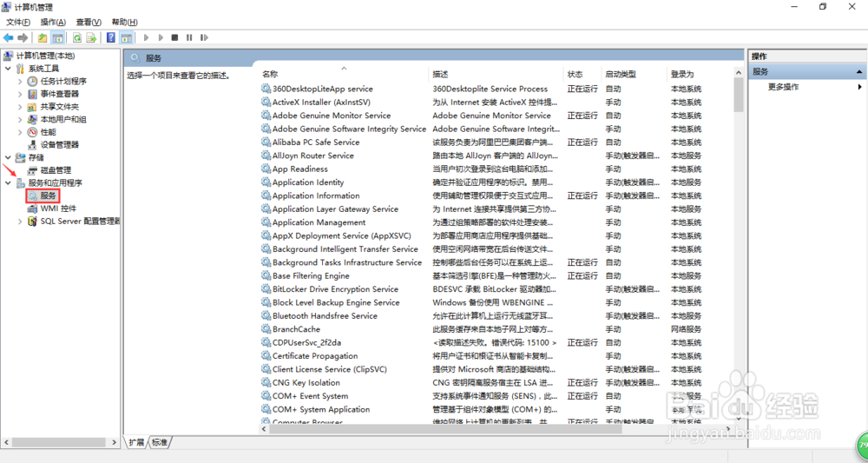Image resolution: width=868 pixels, height=463 pixels.
Task: Click the console tree horizontal scrollbar
Action: (60, 442)
